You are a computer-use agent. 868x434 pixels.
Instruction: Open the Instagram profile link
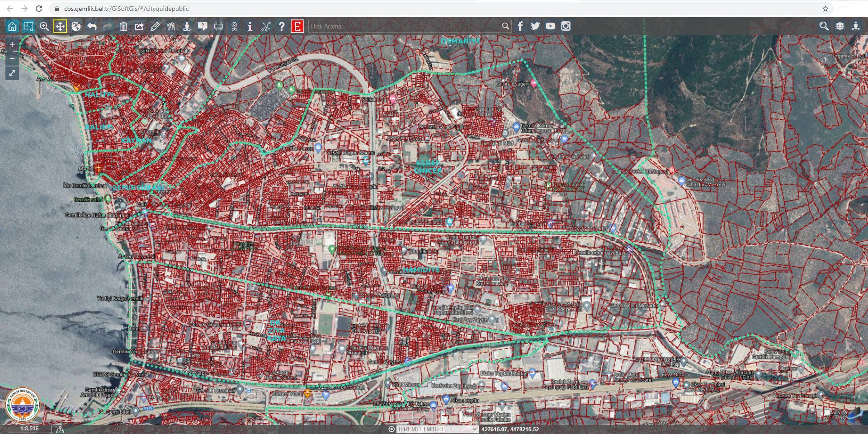pos(566,26)
